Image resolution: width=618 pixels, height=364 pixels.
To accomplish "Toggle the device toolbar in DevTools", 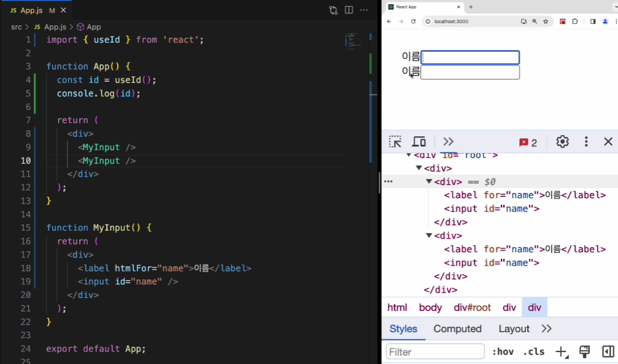I will click(419, 141).
